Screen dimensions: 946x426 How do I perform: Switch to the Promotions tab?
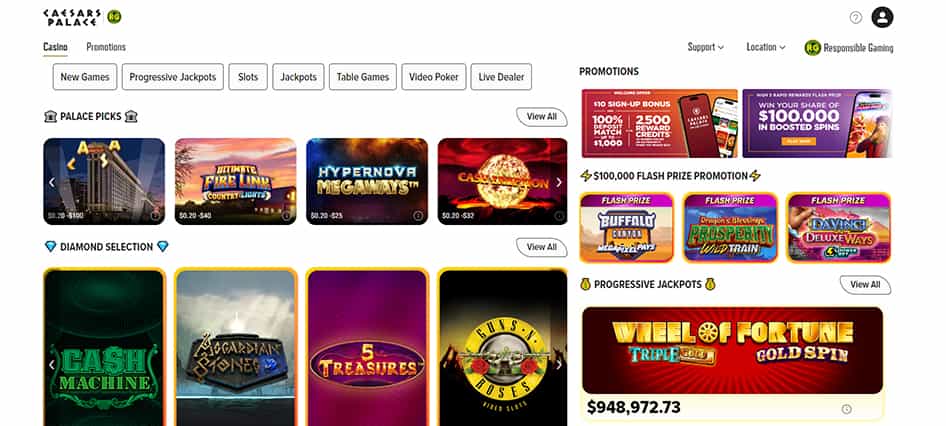click(x=106, y=47)
